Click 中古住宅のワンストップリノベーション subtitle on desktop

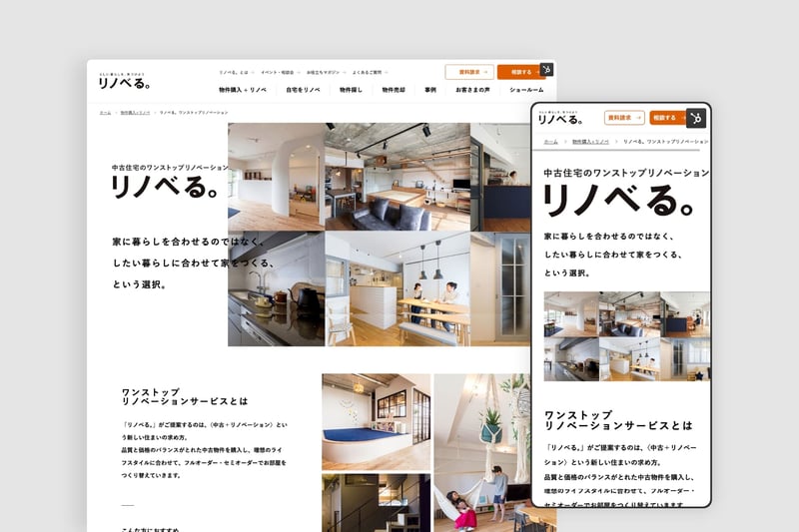(x=170, y=168)
